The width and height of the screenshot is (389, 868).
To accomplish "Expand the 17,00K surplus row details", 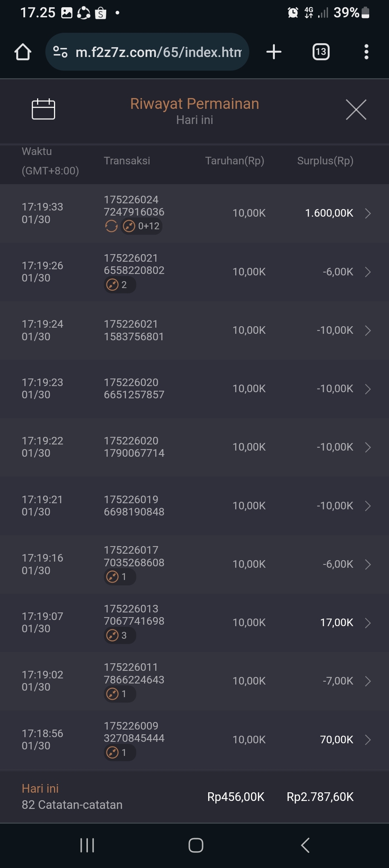I will (368, 623).
